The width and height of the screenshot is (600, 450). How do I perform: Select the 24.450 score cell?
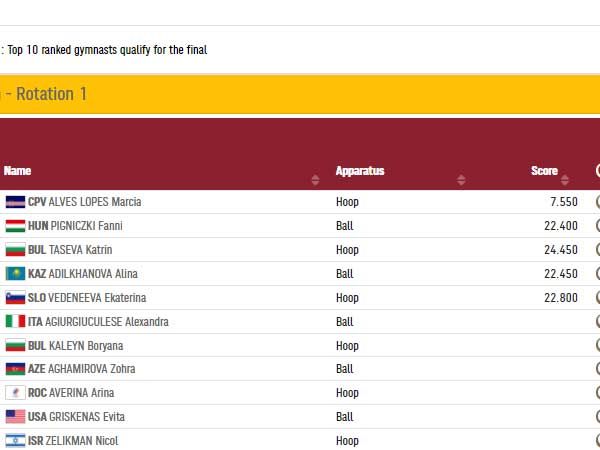click(560, 250)
